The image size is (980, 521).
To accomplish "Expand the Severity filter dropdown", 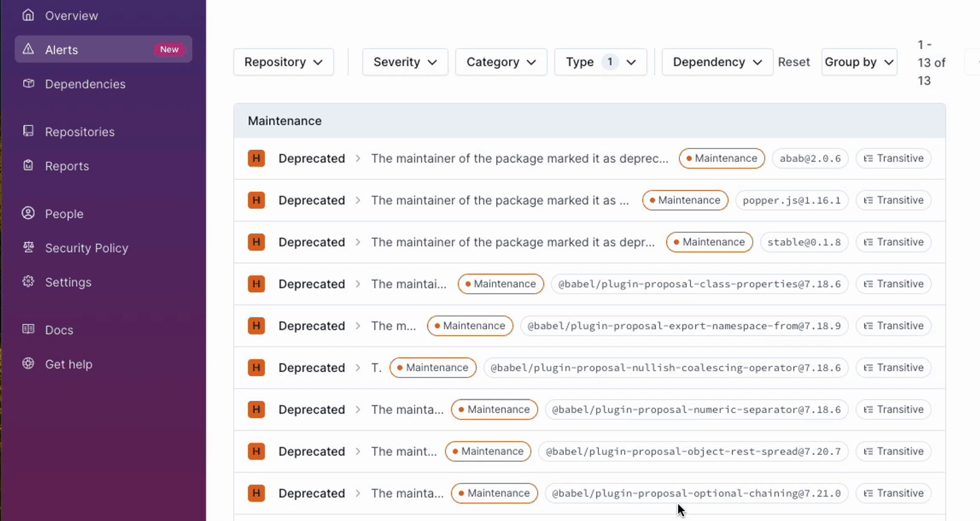I will tap(405, 62).
